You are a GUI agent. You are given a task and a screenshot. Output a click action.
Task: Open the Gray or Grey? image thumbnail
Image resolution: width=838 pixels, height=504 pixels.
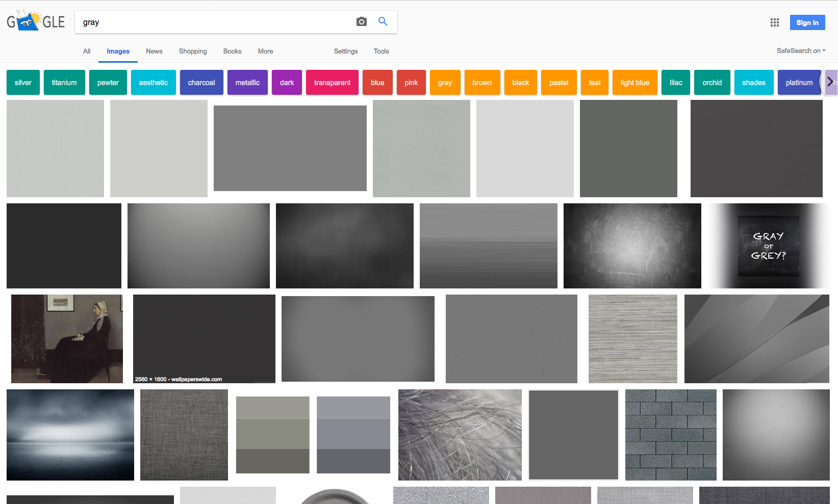click(x=768, y=246)
